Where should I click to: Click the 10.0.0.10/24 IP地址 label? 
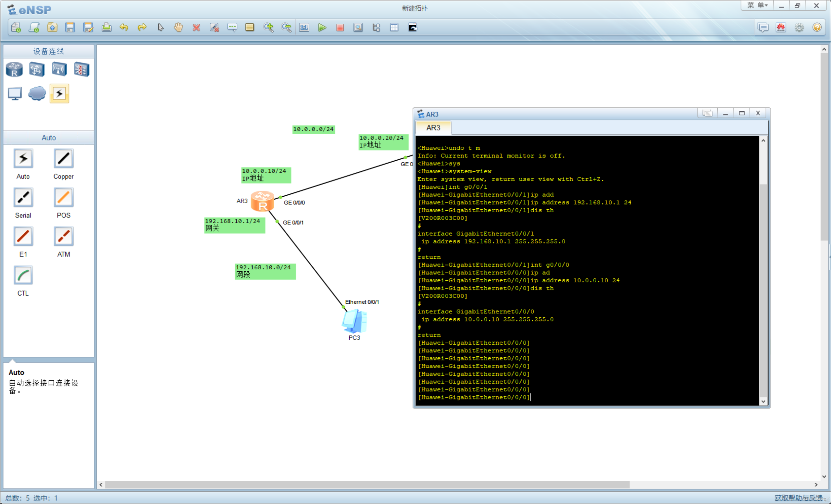point(266,175)
